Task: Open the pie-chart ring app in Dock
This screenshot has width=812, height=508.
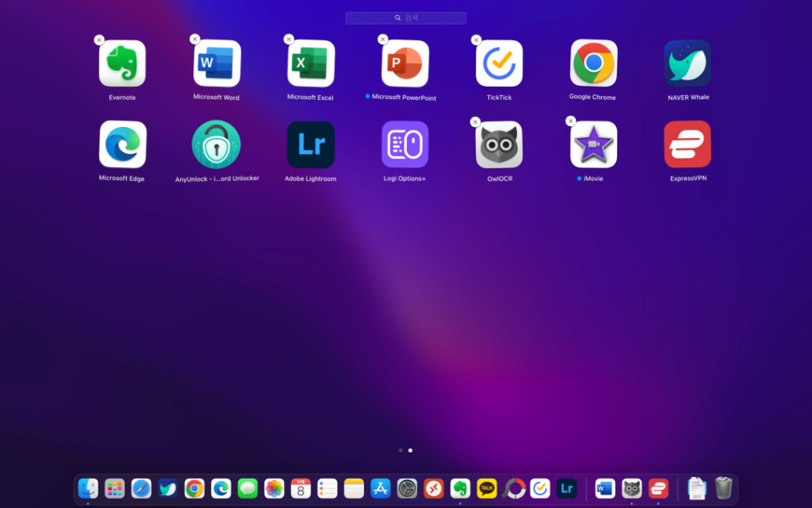Action: tap(514, 489)
